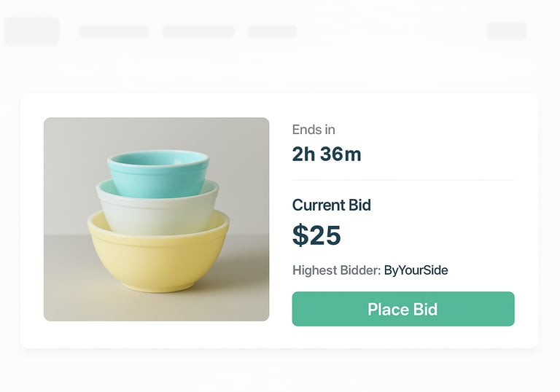This screenshot has height=392, width=560.
Task: Click the turquoise bowl at top of stack
Action: point(158,170)
